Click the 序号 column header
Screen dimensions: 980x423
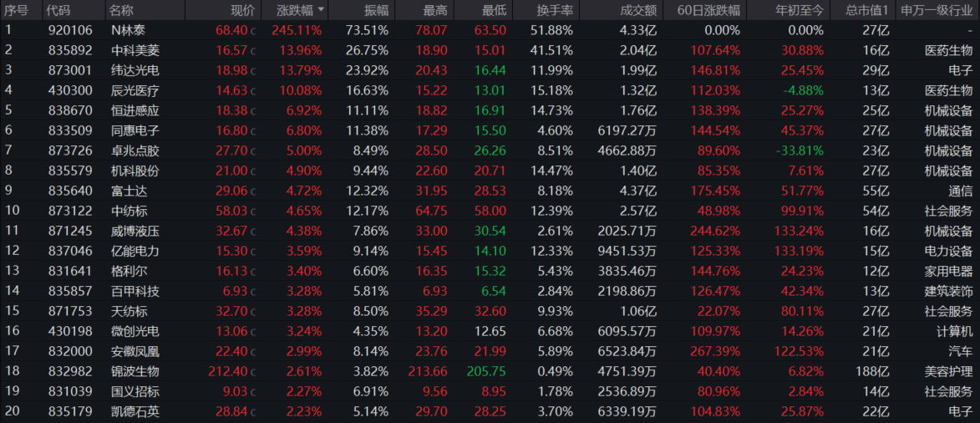tap(15, 10)
